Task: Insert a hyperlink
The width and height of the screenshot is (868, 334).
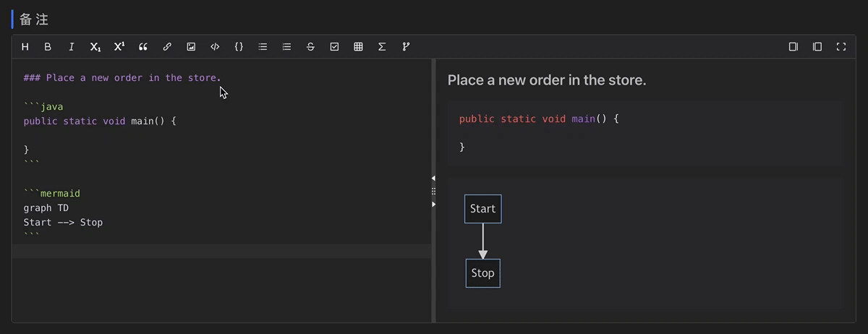Action: pos(167,47)
